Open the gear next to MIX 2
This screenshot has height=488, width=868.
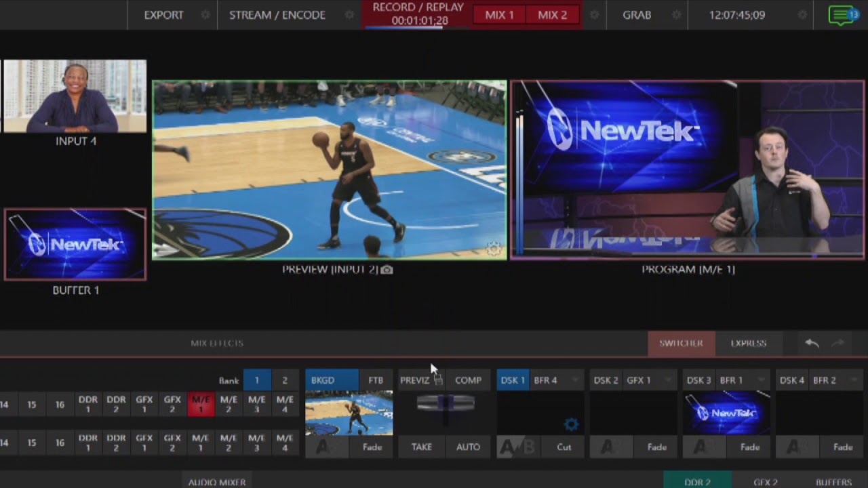[595, 15]
